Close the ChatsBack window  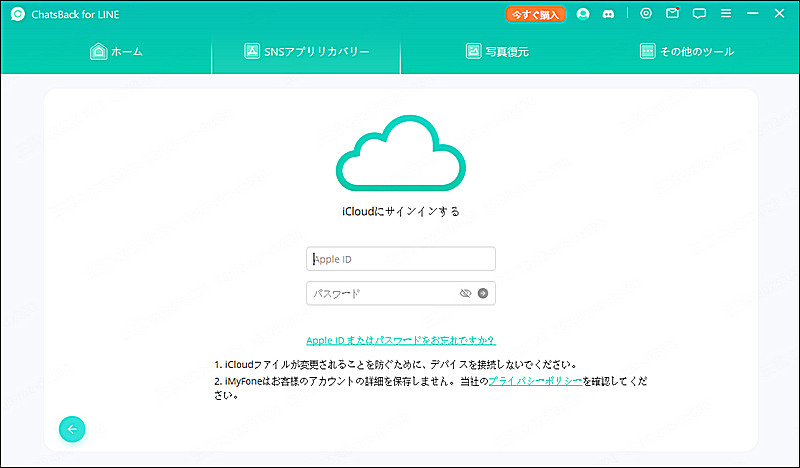click(x=779, y=14)
